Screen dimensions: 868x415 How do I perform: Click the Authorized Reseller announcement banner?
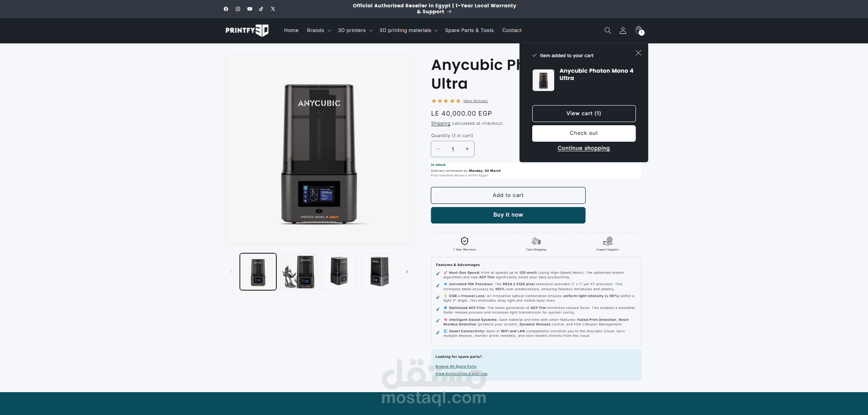434,9
